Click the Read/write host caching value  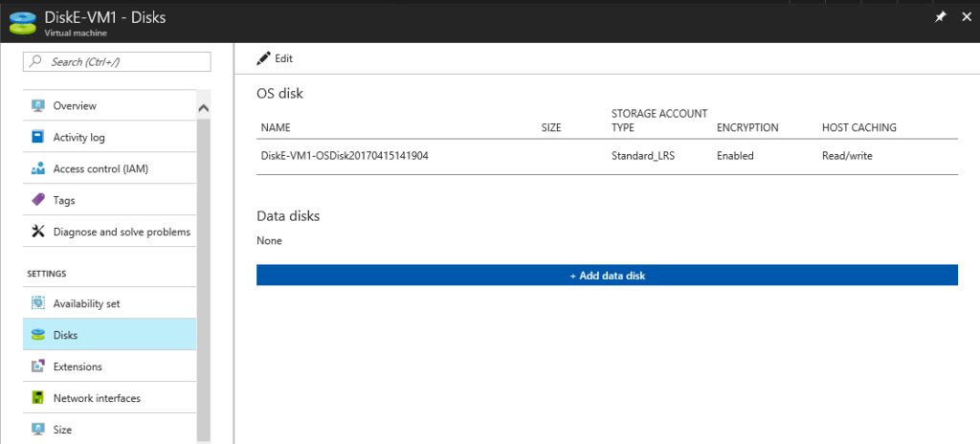(847, 156)
